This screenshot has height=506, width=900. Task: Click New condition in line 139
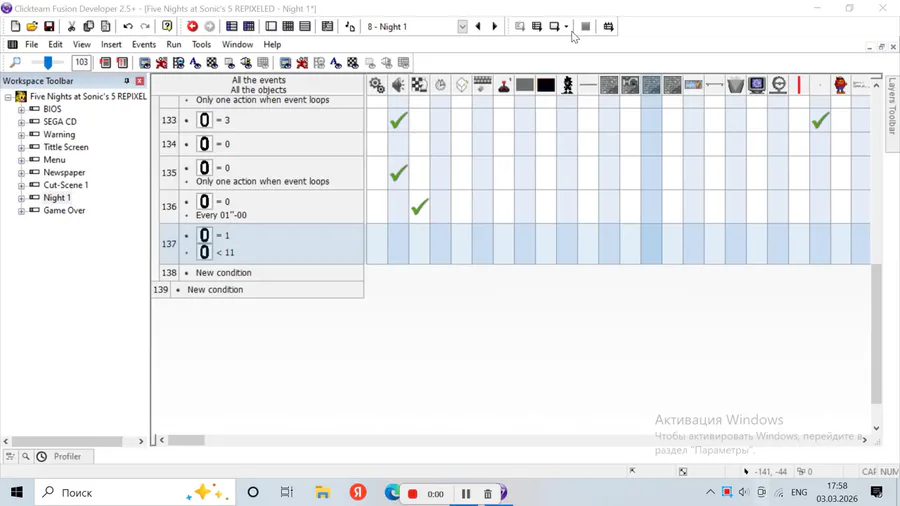(215, 290)
